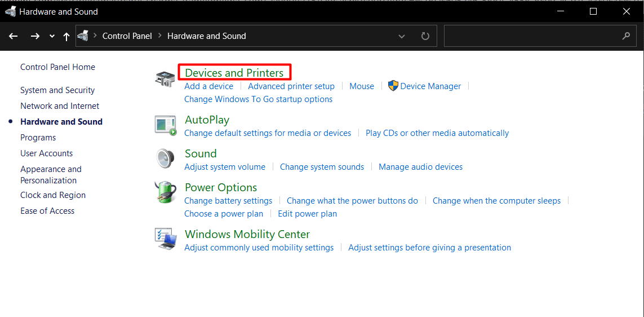Click Choose a power plan
Image resolution: width=644 pixels, height=317 pixels.
(x=224, y=214)
